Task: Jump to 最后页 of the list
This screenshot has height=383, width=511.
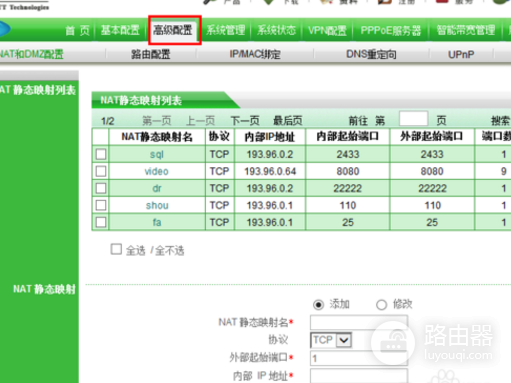Action: pyautogui.click(x=288, y=120)
